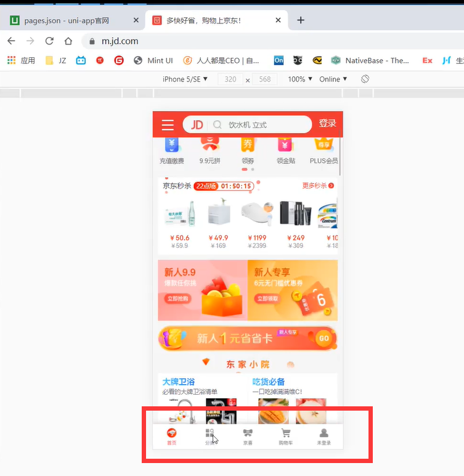Open 领金贴 shortcut icon

(x=285, y=145)
